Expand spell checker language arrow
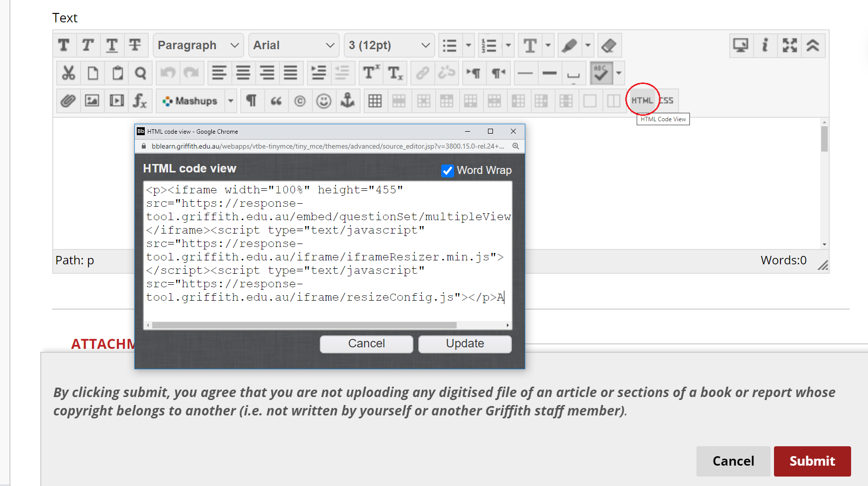 point(619,73)
